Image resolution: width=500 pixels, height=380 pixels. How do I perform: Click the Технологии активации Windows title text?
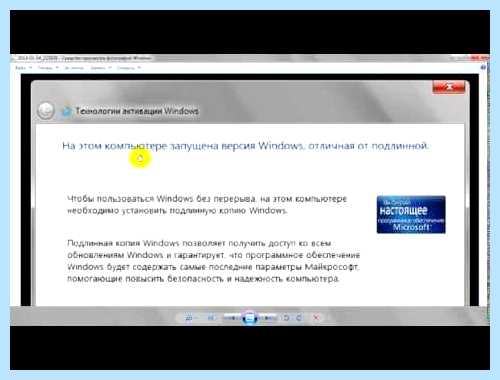[137, 111]
